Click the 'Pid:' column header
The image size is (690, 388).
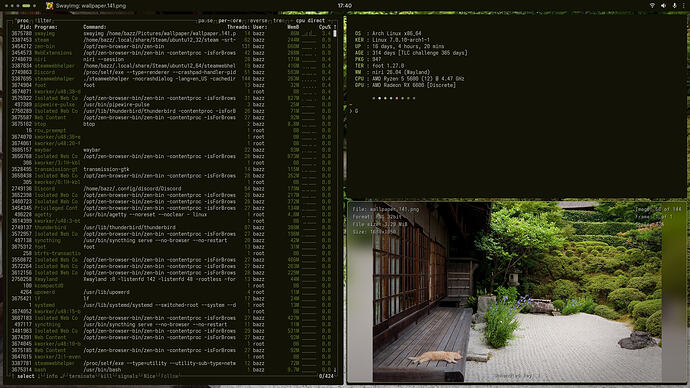tap(26, 27)
